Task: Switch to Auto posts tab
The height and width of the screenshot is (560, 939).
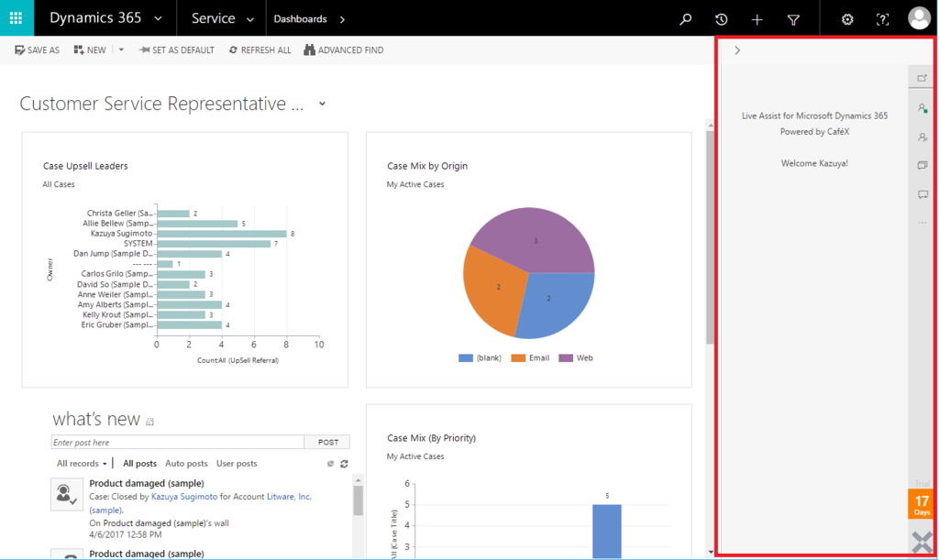Action: (186, 464)
